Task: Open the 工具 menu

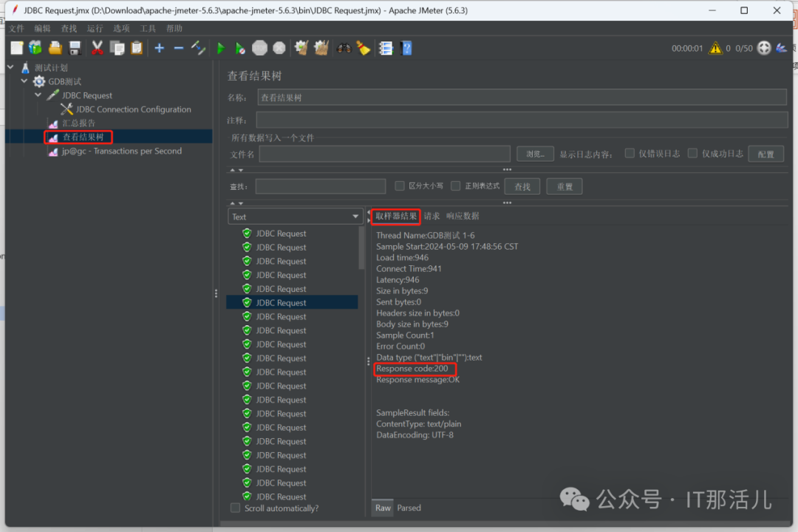Action: pyautogui.click(x=148, y=29)
